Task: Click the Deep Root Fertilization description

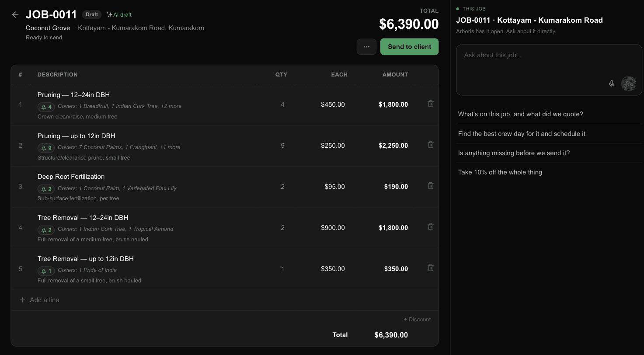Action: (x=71, y=177)
